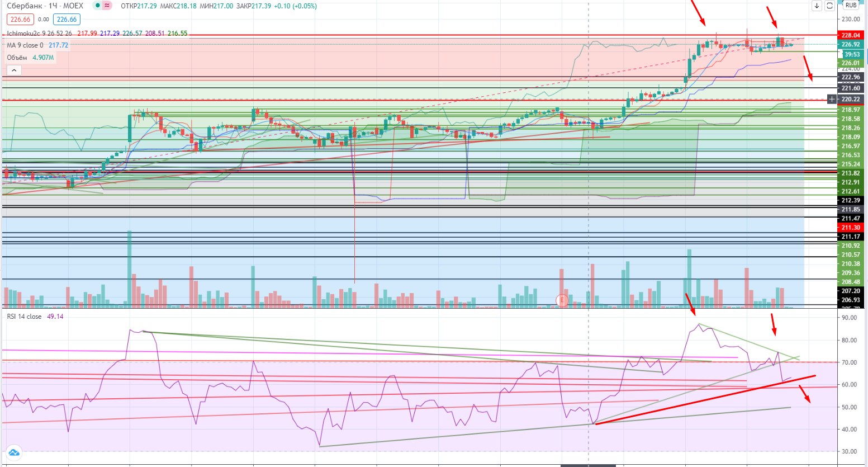
Task: Open the RUB currency selector
Action: click(x=851, y=5)
